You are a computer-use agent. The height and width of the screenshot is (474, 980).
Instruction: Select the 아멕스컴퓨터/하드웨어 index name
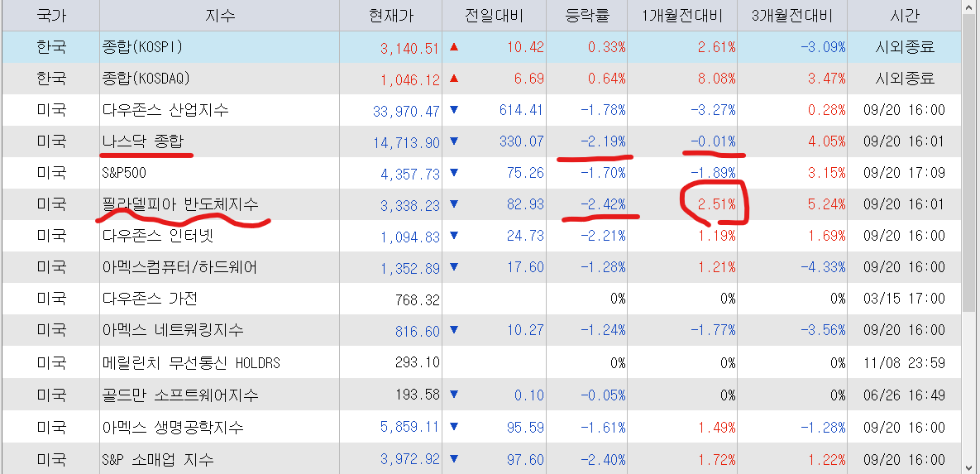tap(180, 267)
